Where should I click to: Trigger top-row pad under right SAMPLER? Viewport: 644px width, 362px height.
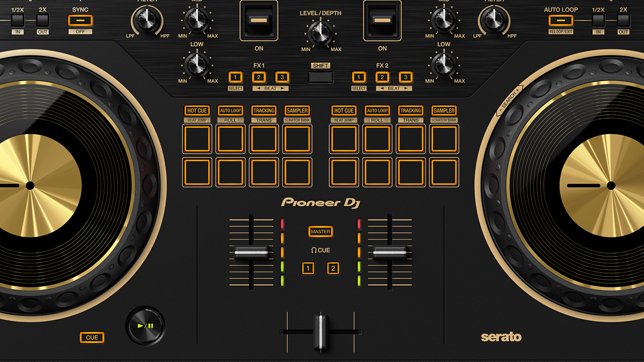click(444, 139)
